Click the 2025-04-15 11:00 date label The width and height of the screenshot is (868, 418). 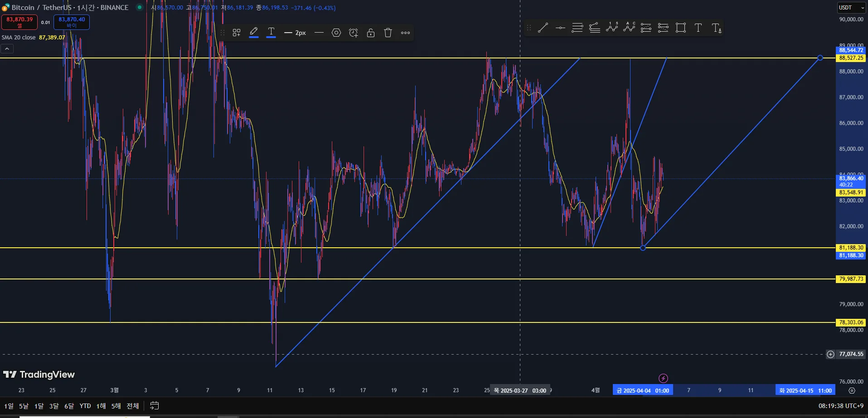coord(805,390)
